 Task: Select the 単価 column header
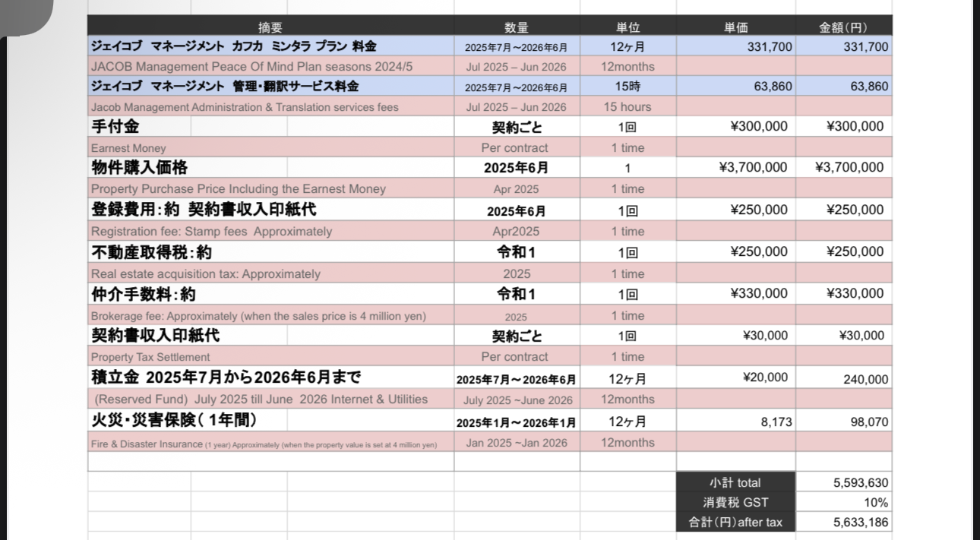(735, 27)
